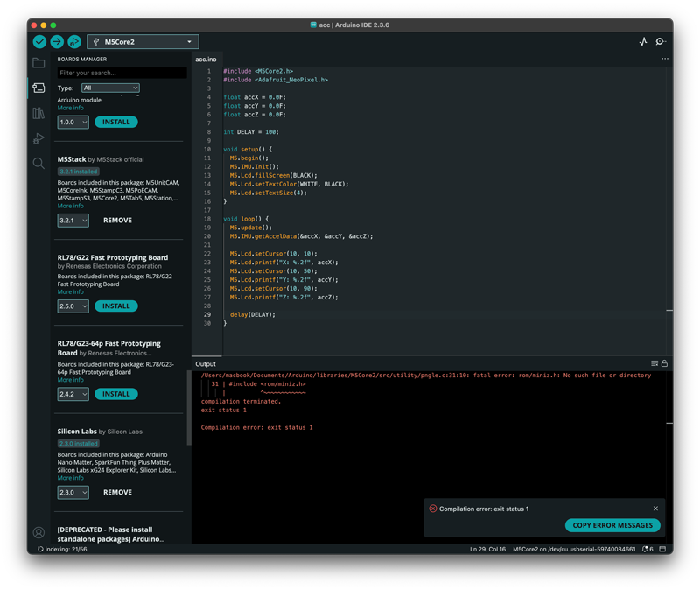
Task: Open More info link for M5Stack
Action: [x=71, y=206]
